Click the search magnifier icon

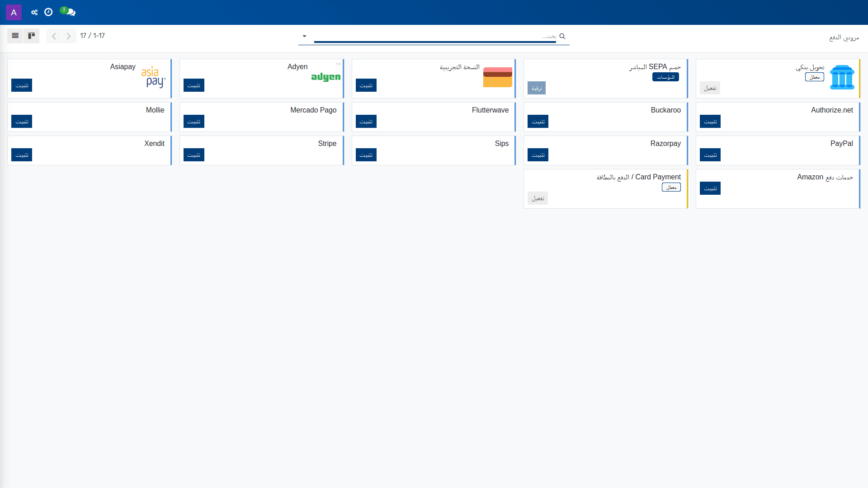[x=562, y=36]
